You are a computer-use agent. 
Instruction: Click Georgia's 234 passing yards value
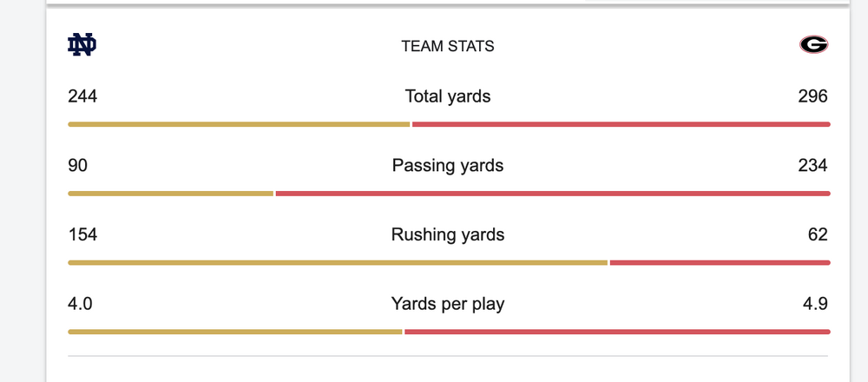pos(812,165)
